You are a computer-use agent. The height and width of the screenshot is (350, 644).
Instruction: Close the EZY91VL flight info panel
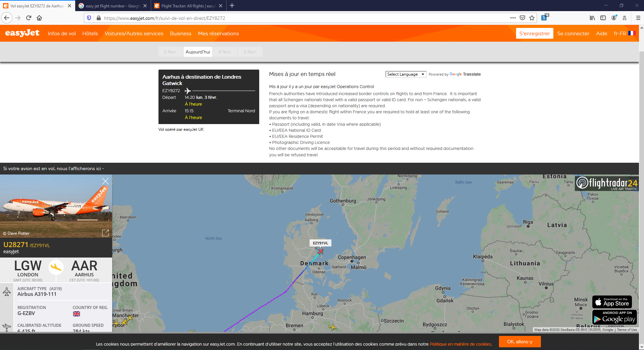coord(105,181)
